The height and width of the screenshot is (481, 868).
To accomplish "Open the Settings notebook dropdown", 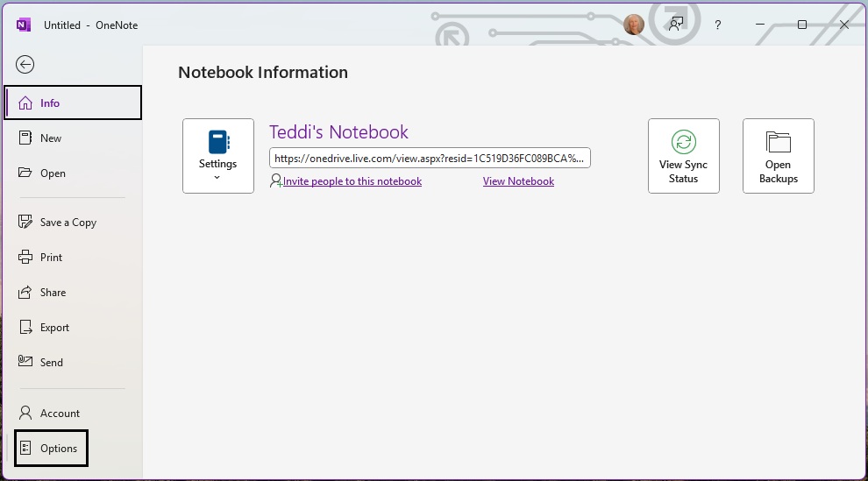I will click(x=218, y=156).
